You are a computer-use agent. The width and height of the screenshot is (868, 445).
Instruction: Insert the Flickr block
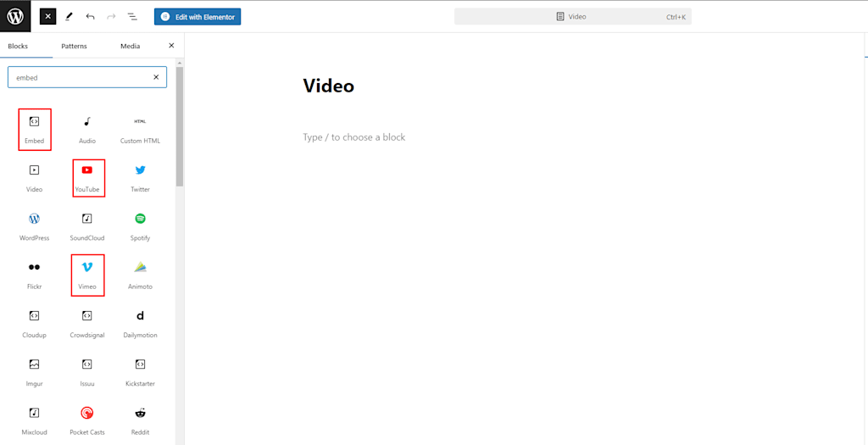tap(34, 275)
